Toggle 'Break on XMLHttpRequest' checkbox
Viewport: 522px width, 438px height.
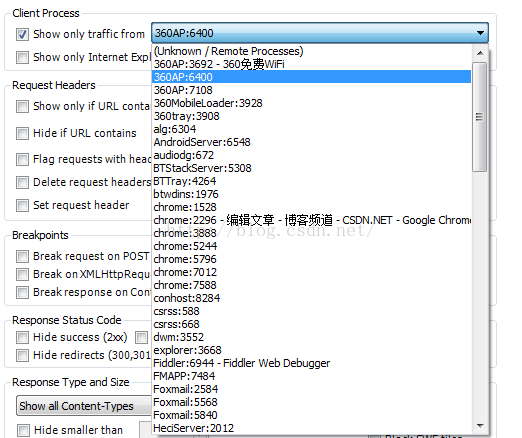tap(22, 274)
